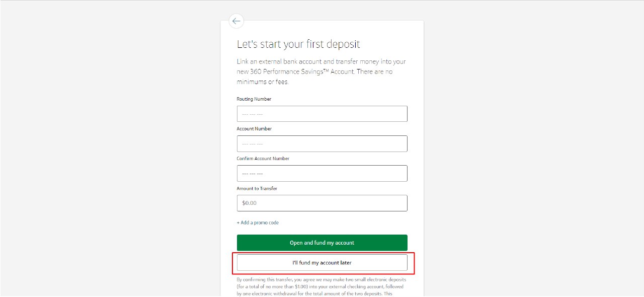This screenshot has width=644, height=297.
Task: Click into the Account Number box
Action: point(322,143)
